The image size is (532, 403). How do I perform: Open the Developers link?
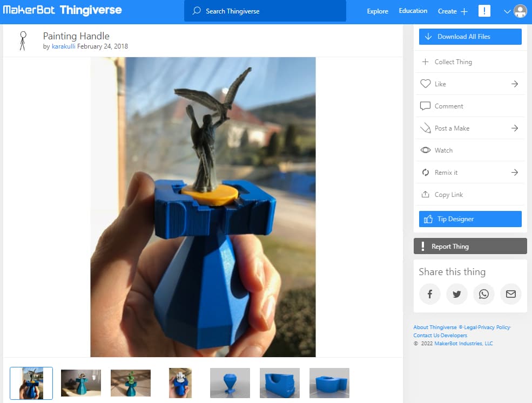(x=453, y=335)
